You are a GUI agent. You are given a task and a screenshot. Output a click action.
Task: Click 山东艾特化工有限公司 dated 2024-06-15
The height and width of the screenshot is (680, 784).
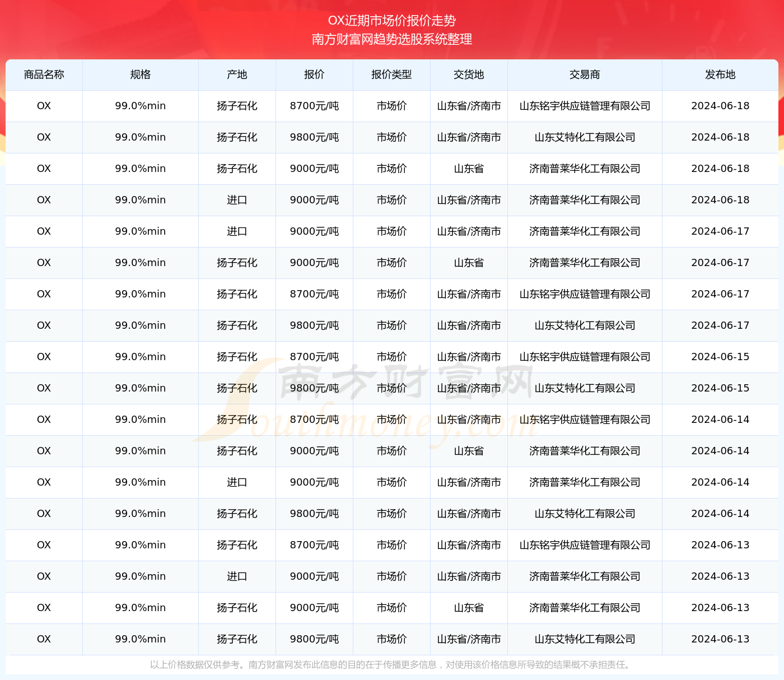(585, 388)
